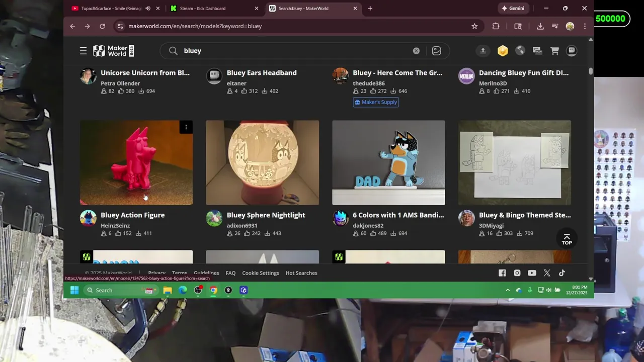Open author 3DMiyagi profile
The width and height of the screenshot is (644, 362).
494,226
